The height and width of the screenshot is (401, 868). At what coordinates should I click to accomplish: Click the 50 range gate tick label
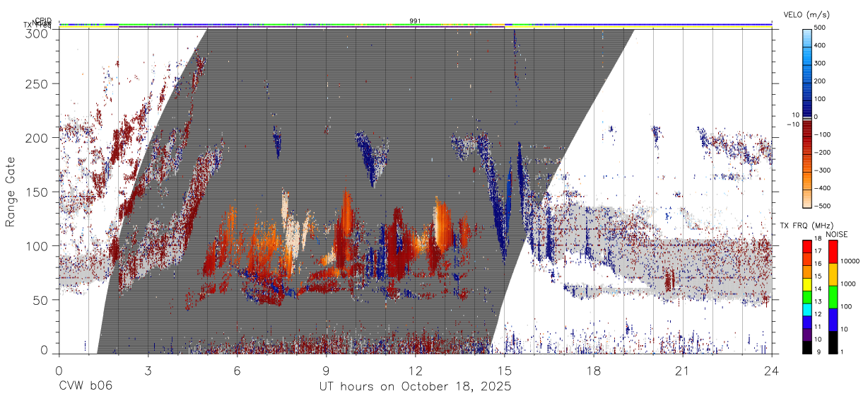pyautogui.click(x=40, y=300)
